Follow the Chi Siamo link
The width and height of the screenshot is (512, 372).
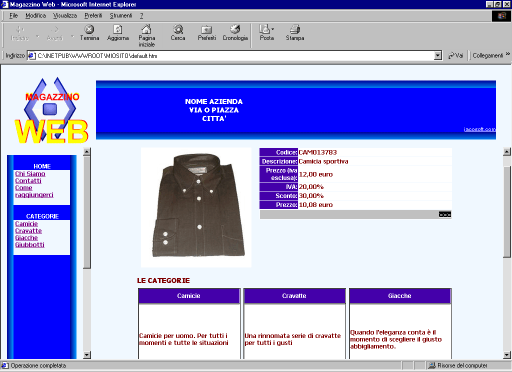30,174
